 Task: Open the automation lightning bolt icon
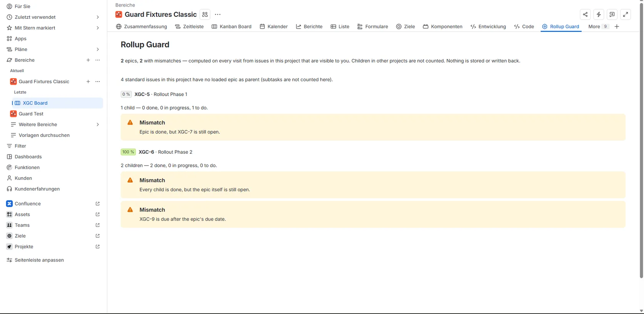click(598, 15)
